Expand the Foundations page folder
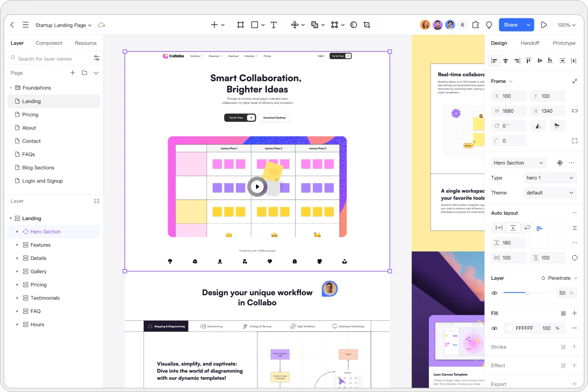This screenshot has height=392, width=588. point(11,88)
